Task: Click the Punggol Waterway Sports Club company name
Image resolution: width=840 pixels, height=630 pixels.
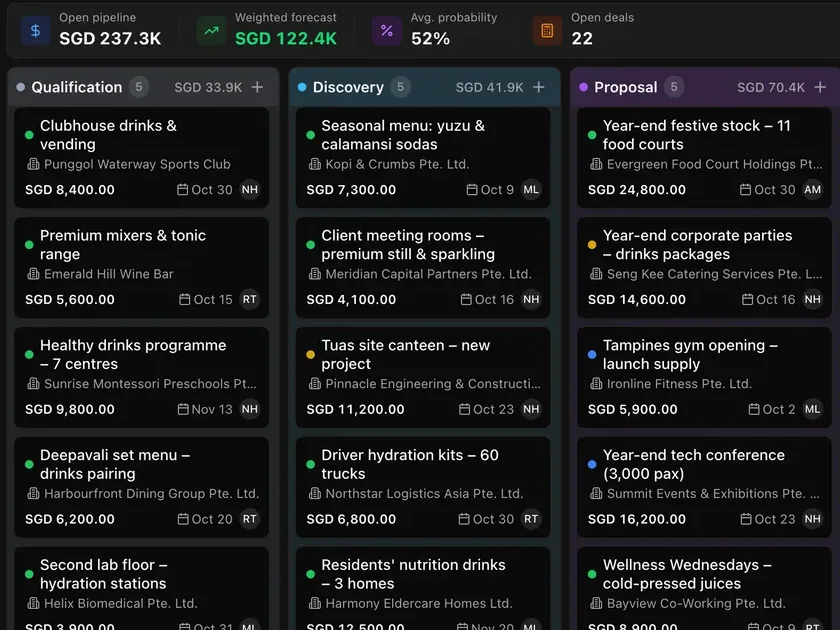Action: 137,164
